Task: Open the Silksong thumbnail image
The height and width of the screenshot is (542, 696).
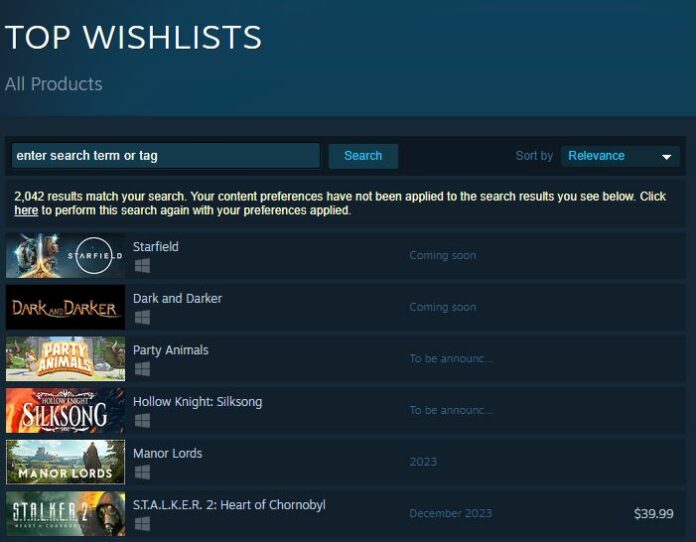Action: click(x=65, y=411)
